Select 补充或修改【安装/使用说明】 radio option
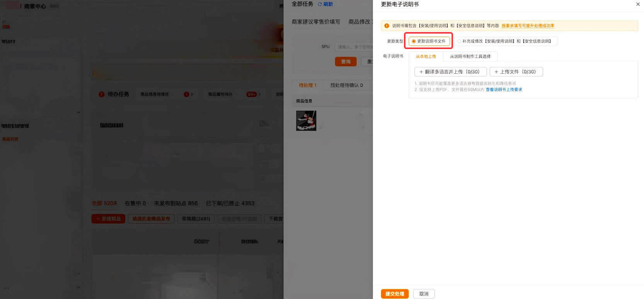This screenshot has height=299, width=644. click(x=459, y=41)
